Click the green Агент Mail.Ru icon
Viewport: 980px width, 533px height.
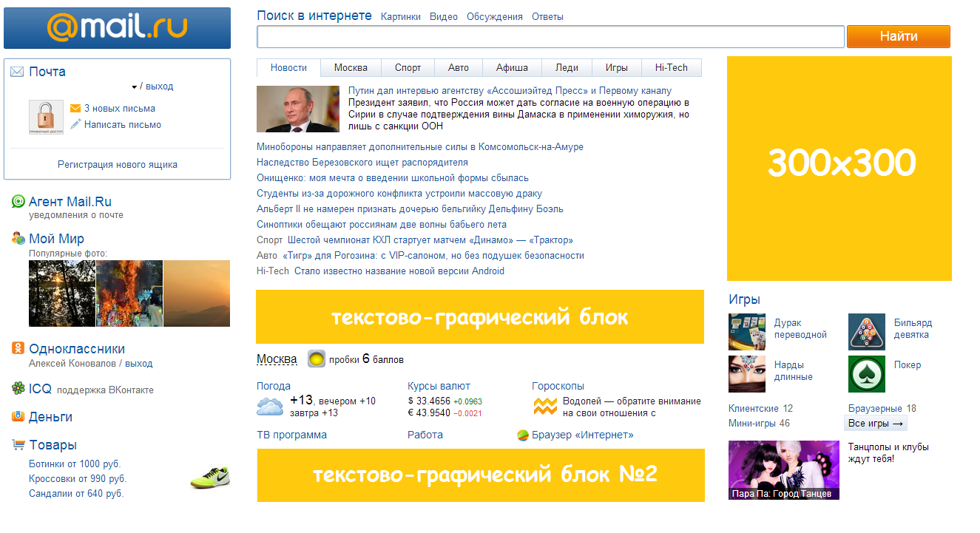[18, 201]
